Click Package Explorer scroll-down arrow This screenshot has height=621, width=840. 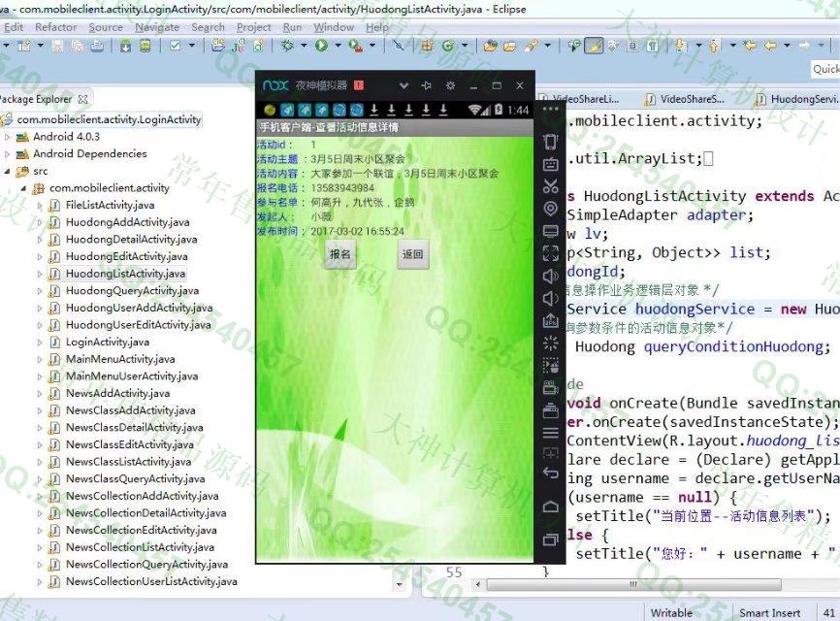point(399,584)
